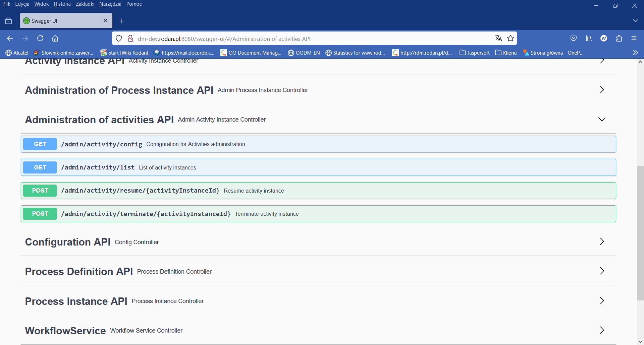
Task: Open the Firefox Library
Action: click(x=589, y=38)
